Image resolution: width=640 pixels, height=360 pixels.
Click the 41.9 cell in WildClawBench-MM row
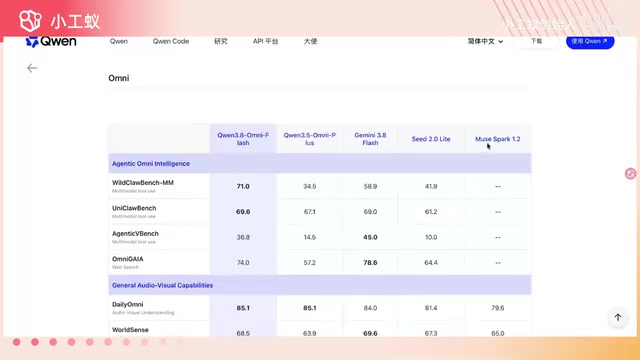coord(431,186)
